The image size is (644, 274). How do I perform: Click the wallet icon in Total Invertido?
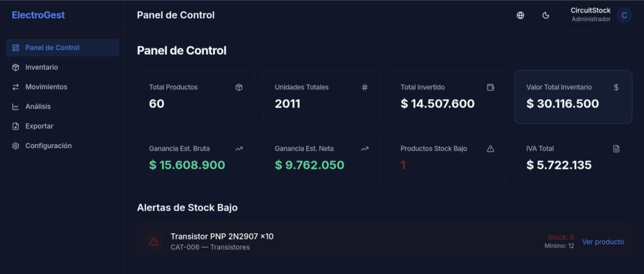pos(491,88)
